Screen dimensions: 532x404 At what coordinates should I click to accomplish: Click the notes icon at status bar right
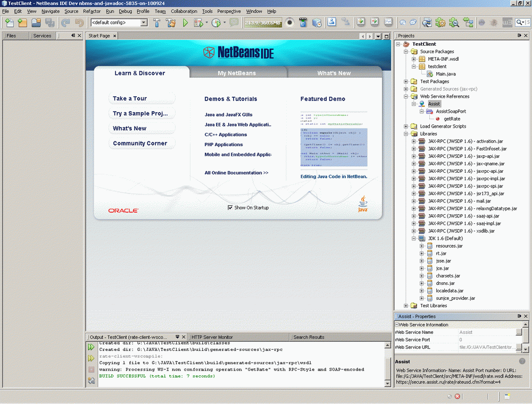[507, 396]
